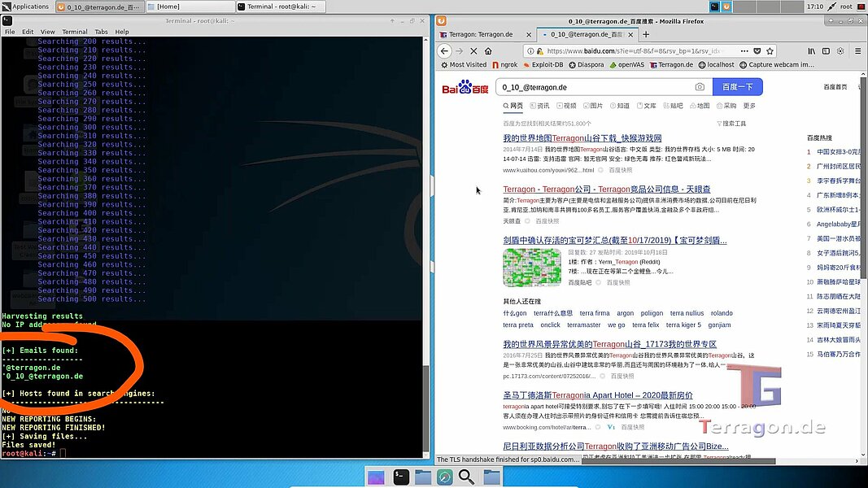
Task: Open Terminal View menu
Action: point(48,32)
